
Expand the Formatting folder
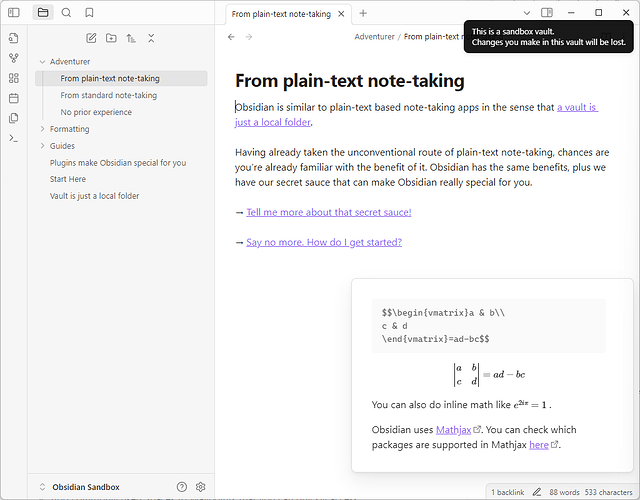coord(42,129)
